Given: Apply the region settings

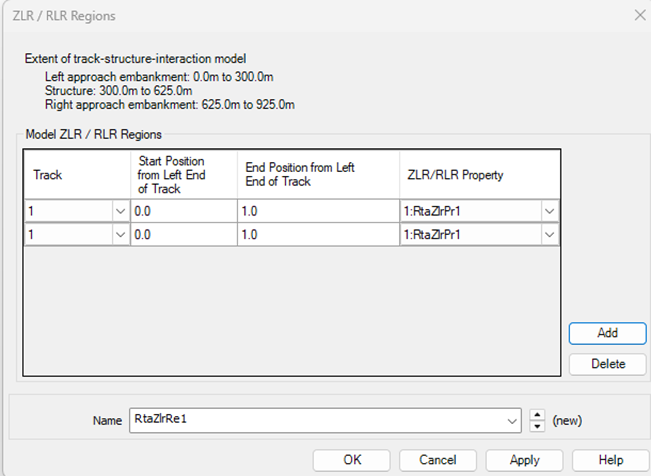Looking at the screenshot, I should [524, 460].
